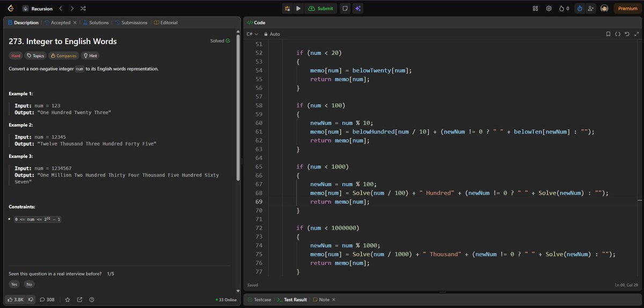Click the 33 Online indicator

(226, 299)
